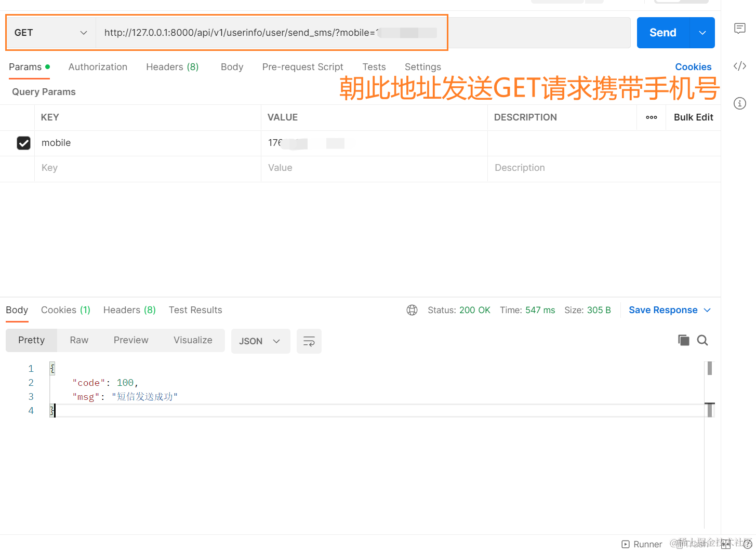Open the code snippet icon
The height and width of the screenshot is (551, 756).
coord(740,66)
